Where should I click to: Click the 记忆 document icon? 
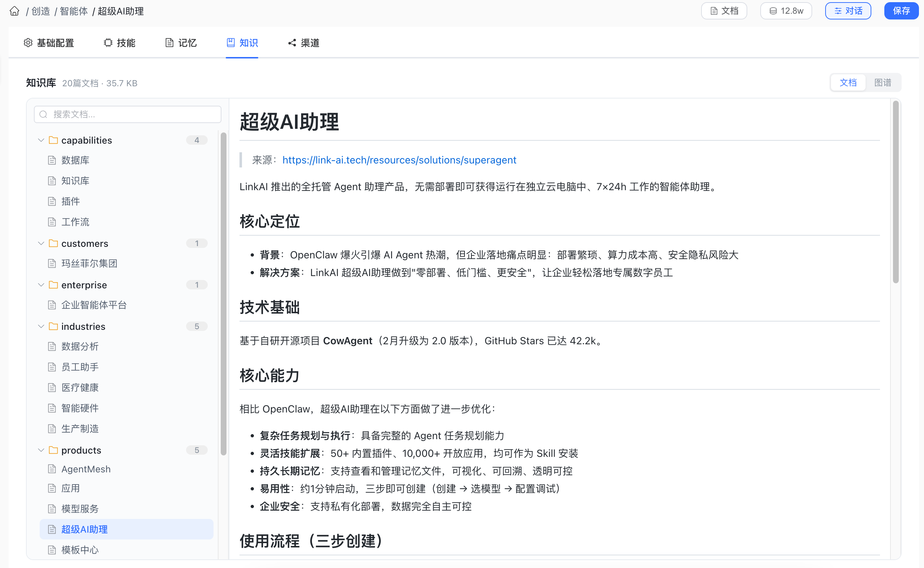point(170,43)
